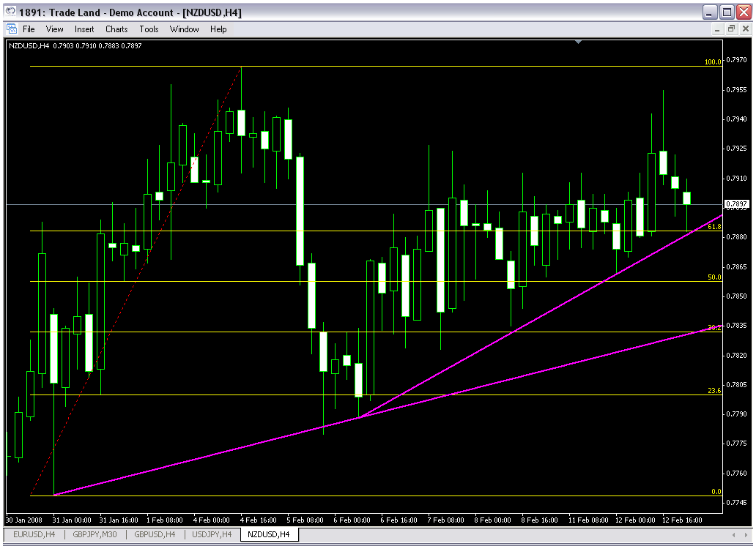Screen dimensions: 756x546
Task: Select the 61.8 Fibonacci level label
Action: 714,226
